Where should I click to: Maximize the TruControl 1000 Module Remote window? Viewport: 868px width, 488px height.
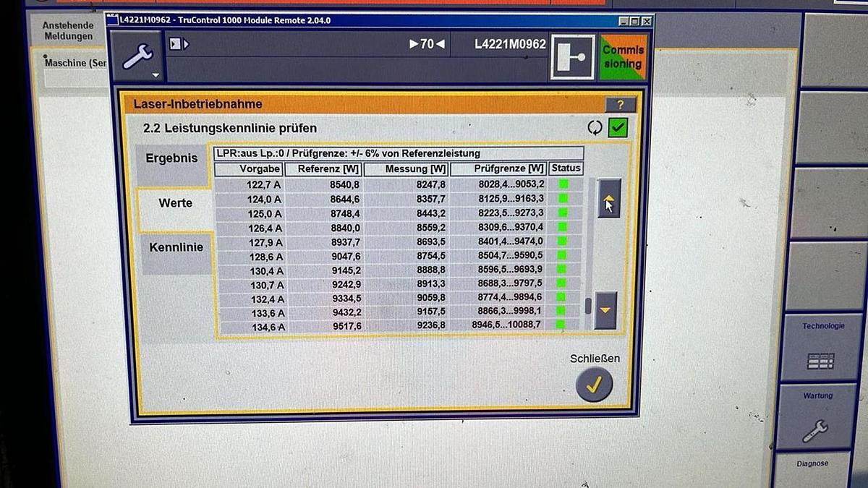(635, 21)
